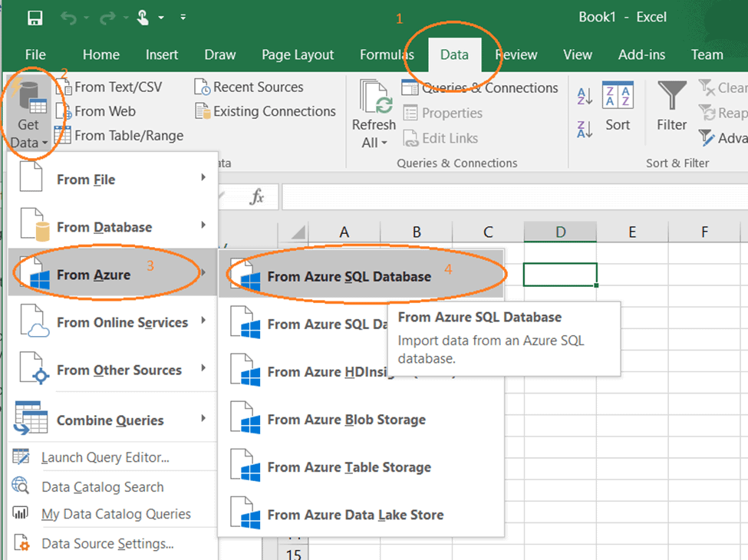Open the Draw tab
This screenshot has height=560, width=748.
tap(220, 55)
